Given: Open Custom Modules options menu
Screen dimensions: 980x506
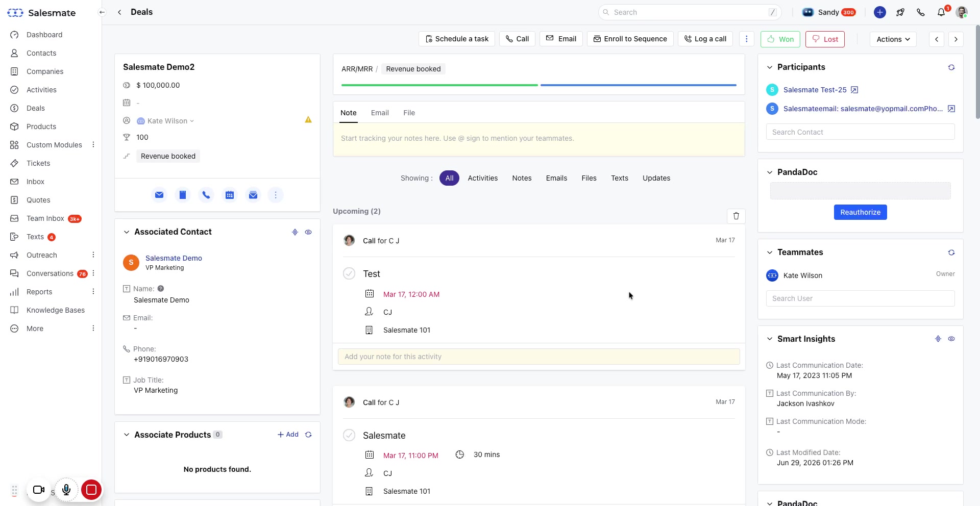Looking at the screenshot, I should point(93,145).
